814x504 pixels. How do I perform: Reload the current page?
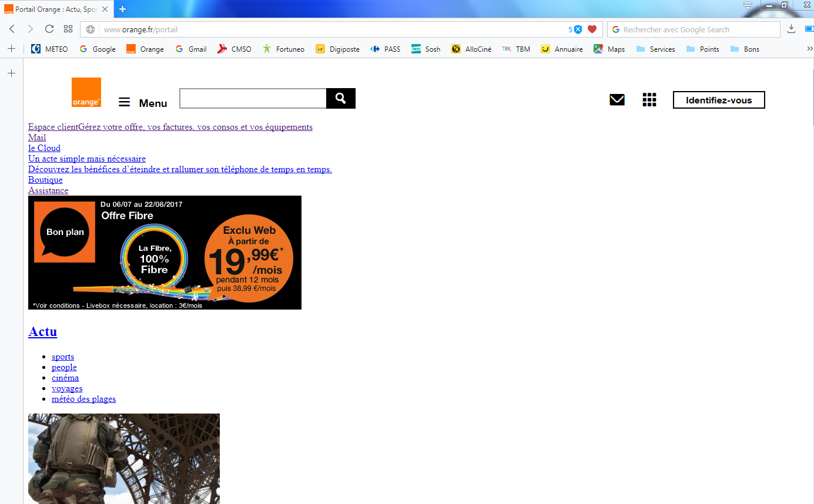(x=49, y=29)
